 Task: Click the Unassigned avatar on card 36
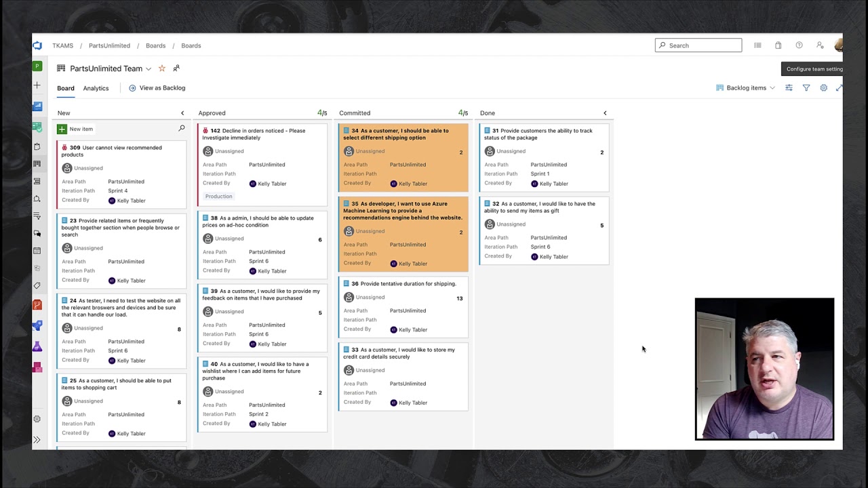pos(349,298)
